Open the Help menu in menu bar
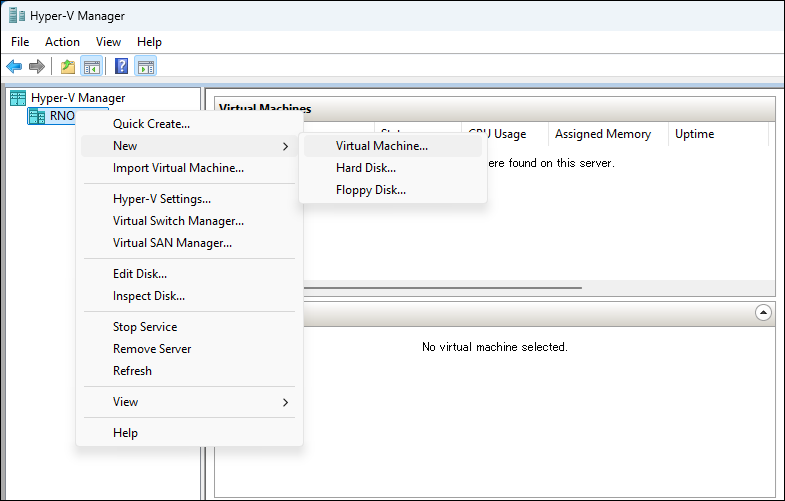This screenshot has width=785, height=501. click(x=149, y=42)
